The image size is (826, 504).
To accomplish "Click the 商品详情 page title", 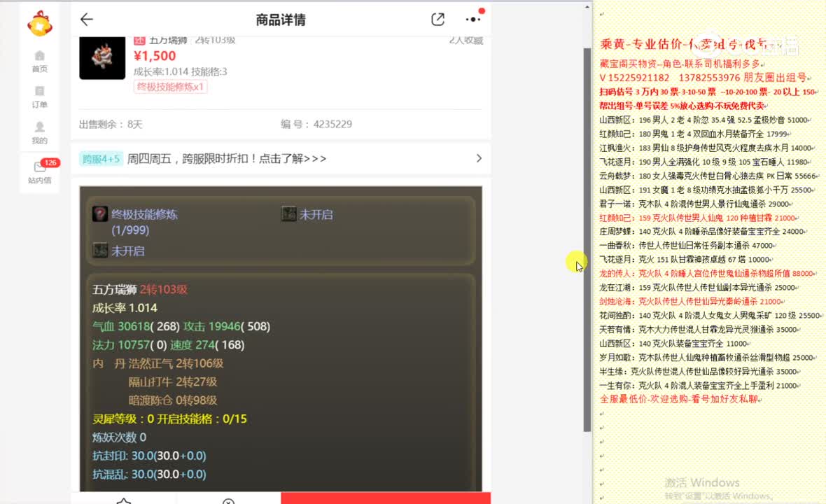I will [x=281, y=20].
